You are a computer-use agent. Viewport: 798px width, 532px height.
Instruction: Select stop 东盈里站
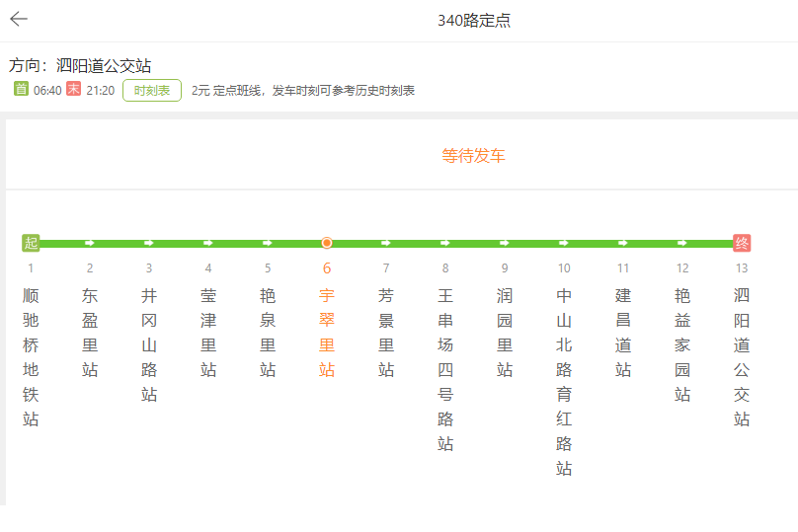click(90, 333)
